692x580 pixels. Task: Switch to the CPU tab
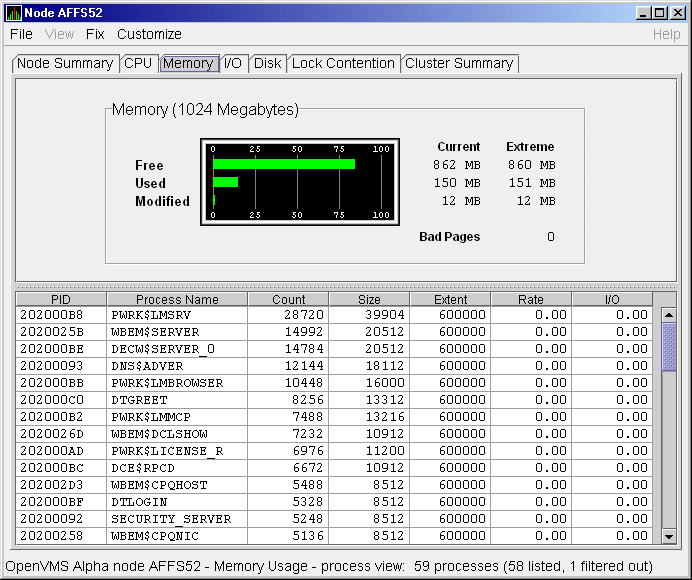[x=138, y=63]
